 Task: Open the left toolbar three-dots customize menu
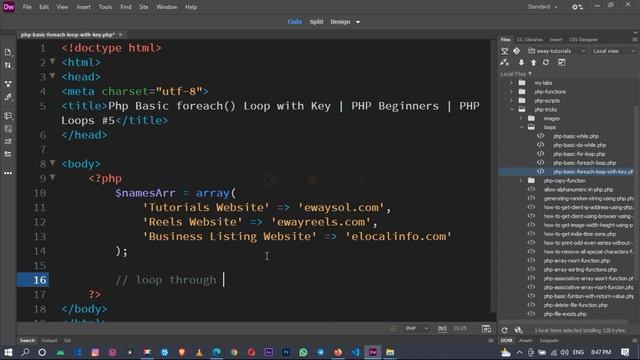(8, 173)
